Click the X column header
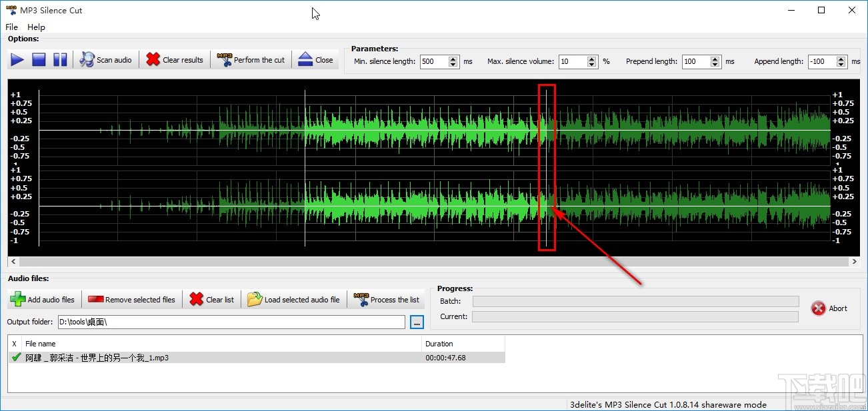The height and width of the screenshot is (411, 868). tap(15, 344)
